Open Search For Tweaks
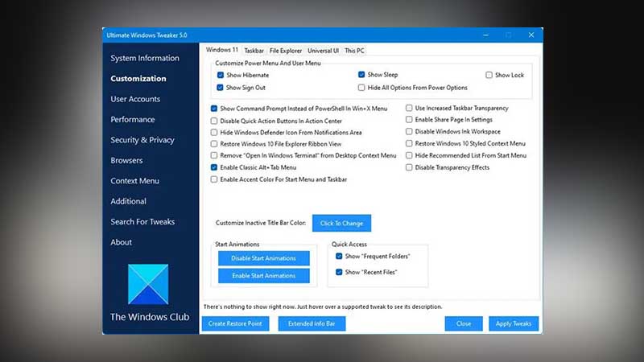The height and width of the screenshot is (362, 644). tap(142, 222)
